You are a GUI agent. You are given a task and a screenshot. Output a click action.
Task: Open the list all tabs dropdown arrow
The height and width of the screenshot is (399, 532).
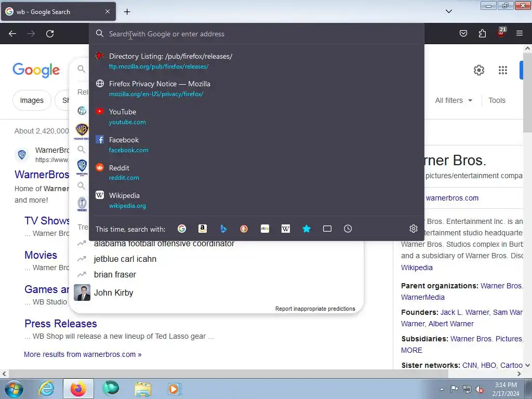tap(449, 11)
